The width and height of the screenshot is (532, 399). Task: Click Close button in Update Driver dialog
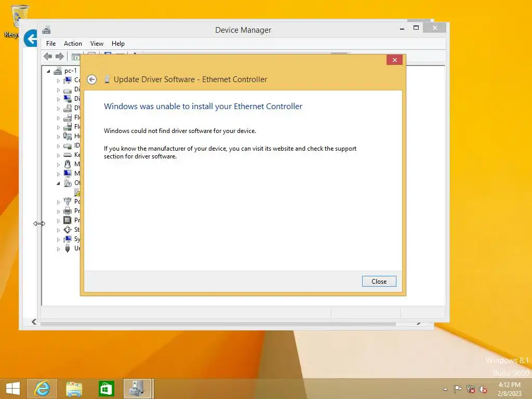click(379, 281)
